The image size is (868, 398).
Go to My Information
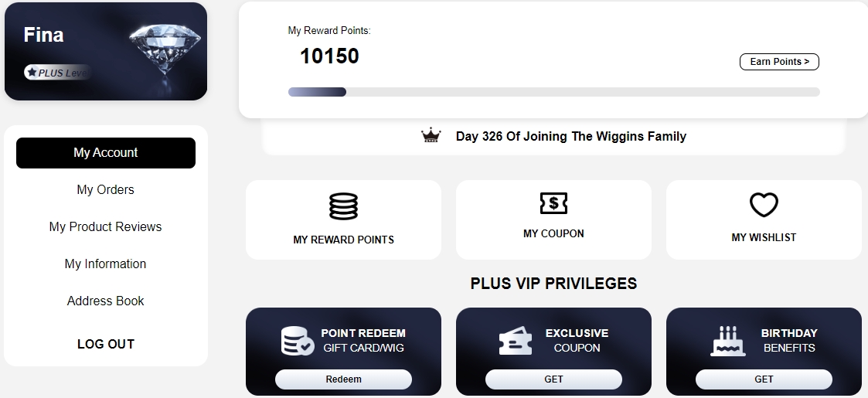(105, 264)
